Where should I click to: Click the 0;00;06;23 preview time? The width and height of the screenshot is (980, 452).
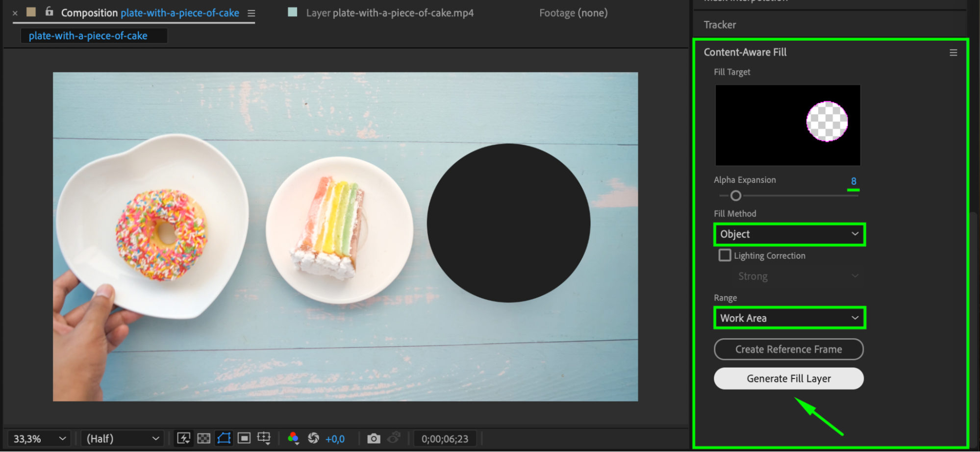click(445, 439)
